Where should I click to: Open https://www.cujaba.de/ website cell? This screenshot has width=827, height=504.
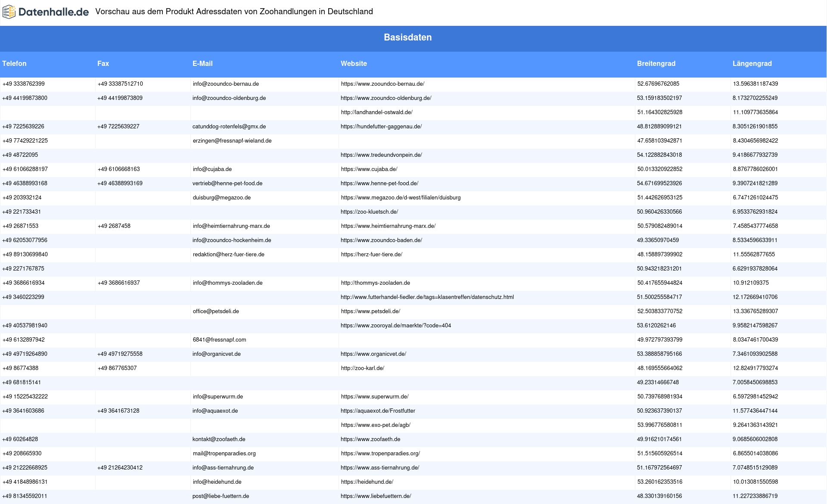click(369, 169)
